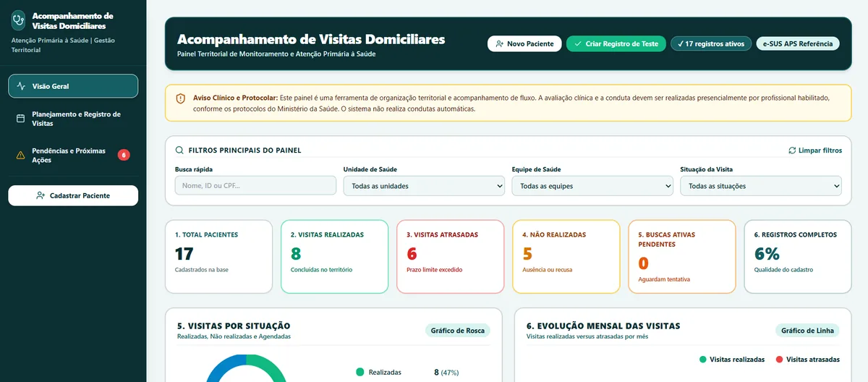Click the 'Aguardam tentativa' caption
This screenshot has height=382, width=868.
tap(664, 279)
